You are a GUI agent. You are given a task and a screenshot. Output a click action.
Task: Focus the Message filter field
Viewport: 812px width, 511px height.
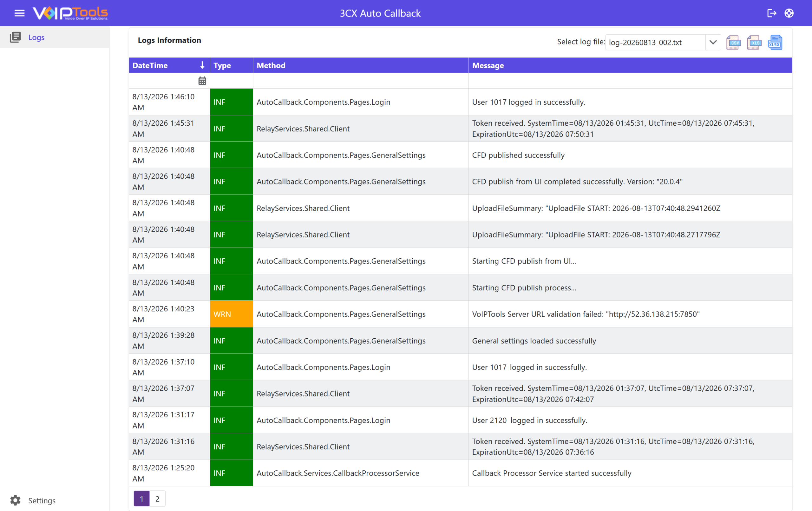coord(630,81)
